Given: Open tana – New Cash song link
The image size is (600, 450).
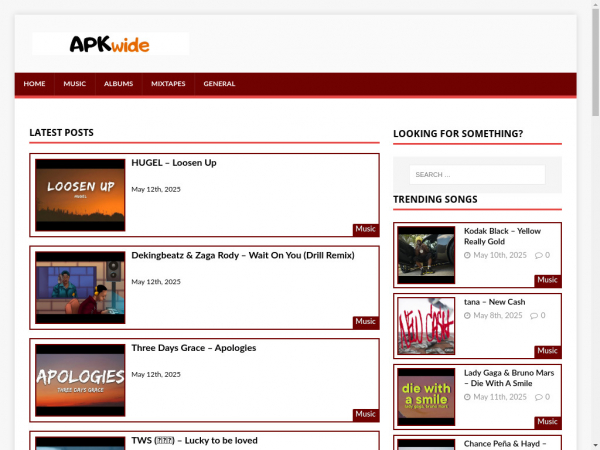Looking at the screenshot, I should tap(494, 302).
